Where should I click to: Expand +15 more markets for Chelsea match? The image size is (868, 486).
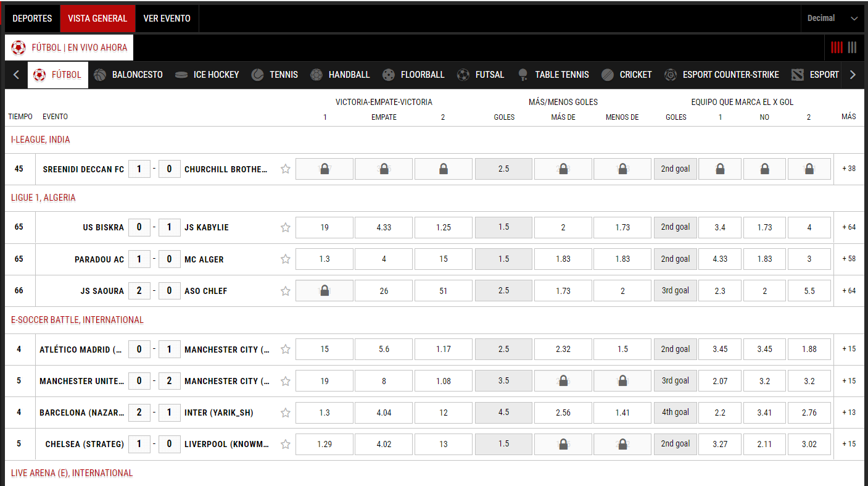(x=849, y=444)
